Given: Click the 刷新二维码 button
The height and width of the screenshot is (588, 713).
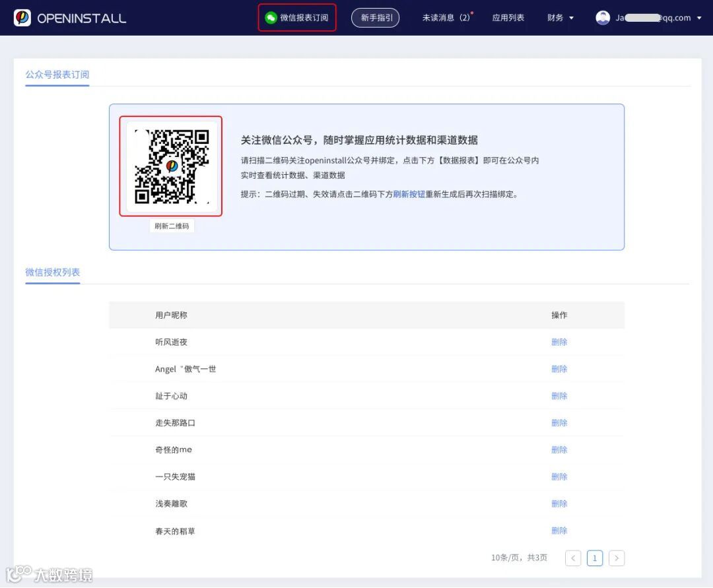Looking at the screenshot, I should (172, 226).
